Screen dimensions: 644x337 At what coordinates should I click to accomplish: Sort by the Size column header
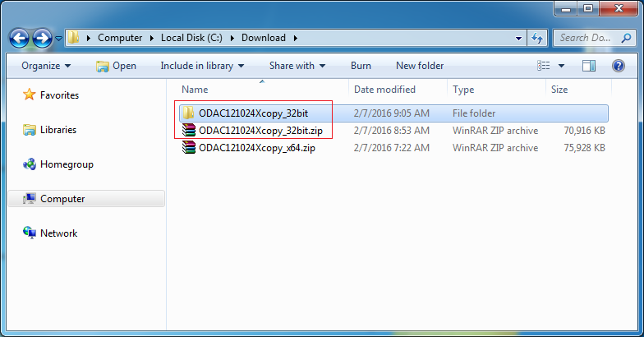tap(559, 90)
